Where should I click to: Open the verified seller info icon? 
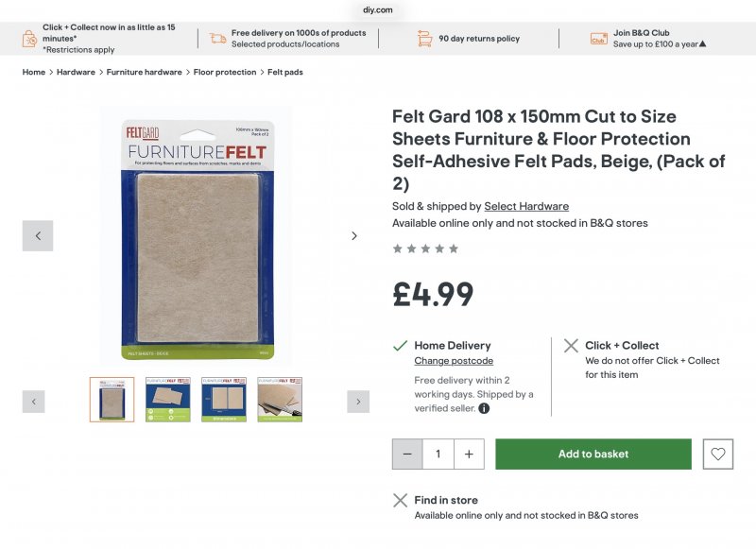(484, 408)
